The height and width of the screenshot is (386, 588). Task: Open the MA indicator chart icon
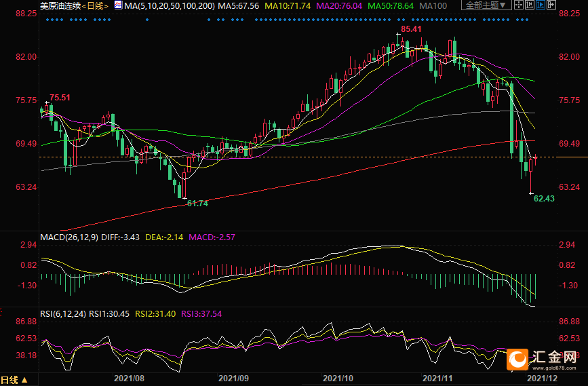[118, 5]
